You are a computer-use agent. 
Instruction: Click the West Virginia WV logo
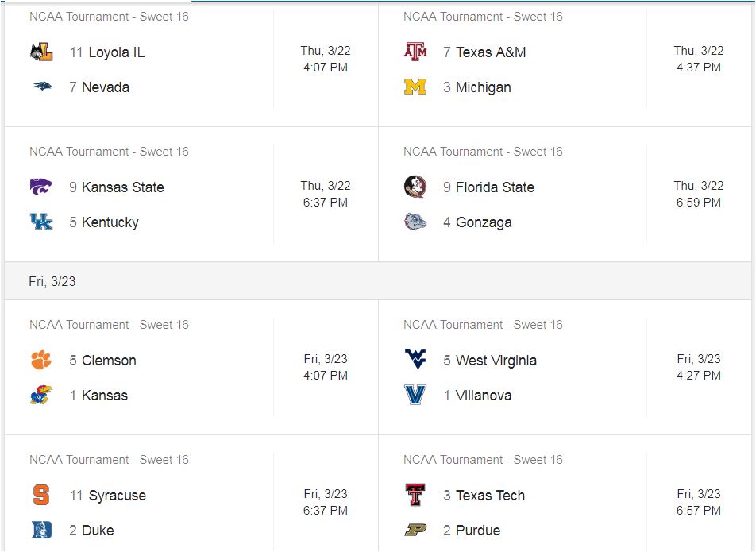click(415, 359)
